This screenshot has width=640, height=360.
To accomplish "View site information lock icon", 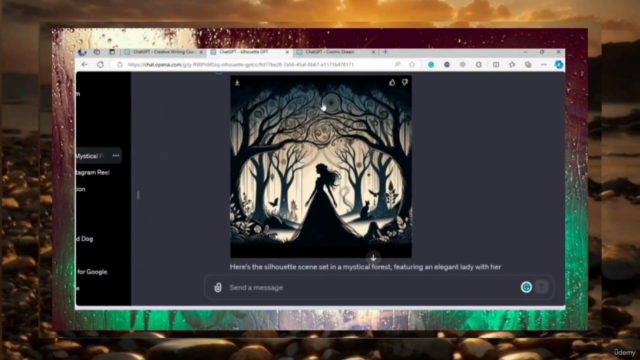I will [x=120, y=64].
